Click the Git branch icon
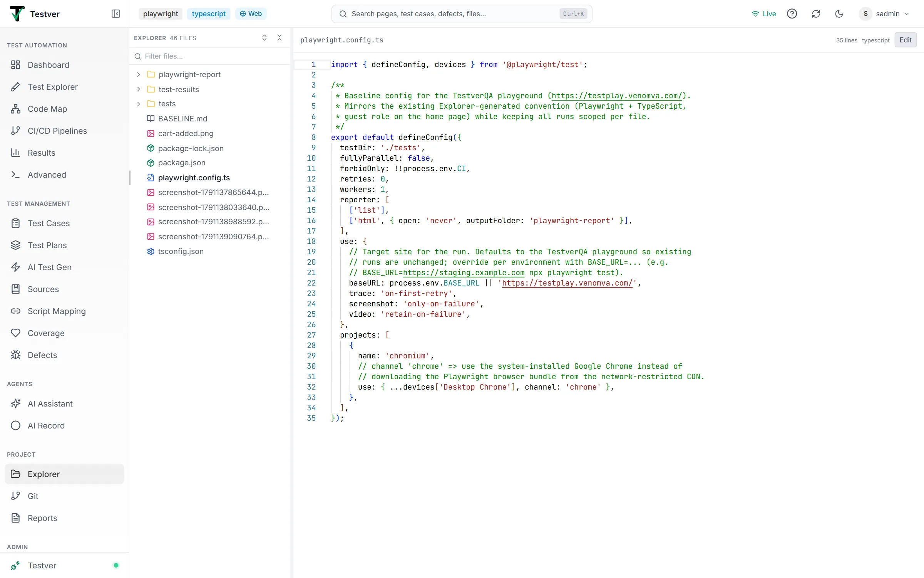The height and width of the screenshot is (578, 924). 15,496
